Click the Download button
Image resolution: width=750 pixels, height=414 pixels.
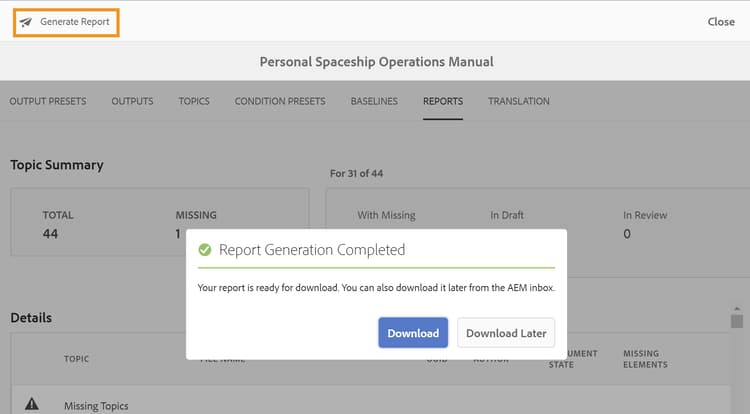coord(413,333)
